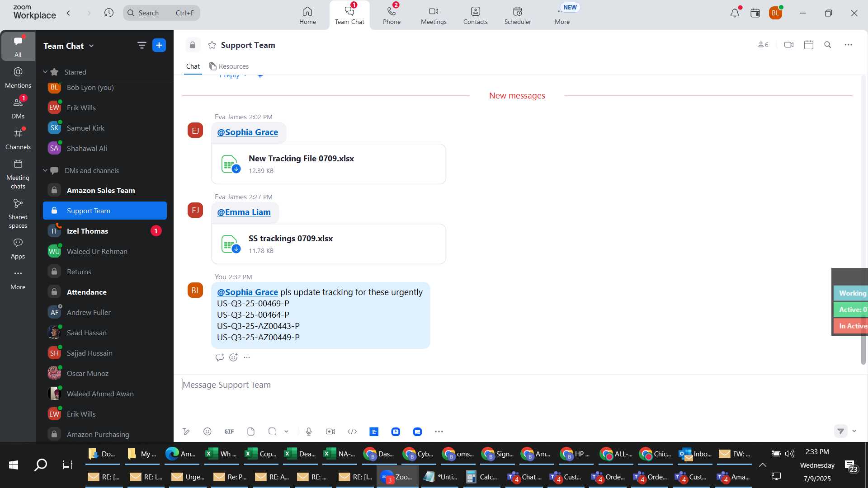
Task: Open the Scheduler tab
Action: [x=518, y=15]
